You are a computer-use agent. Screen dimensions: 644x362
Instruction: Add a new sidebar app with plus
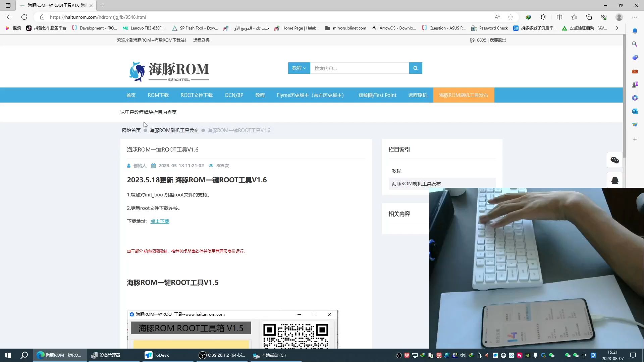click(x=635, y=139)
